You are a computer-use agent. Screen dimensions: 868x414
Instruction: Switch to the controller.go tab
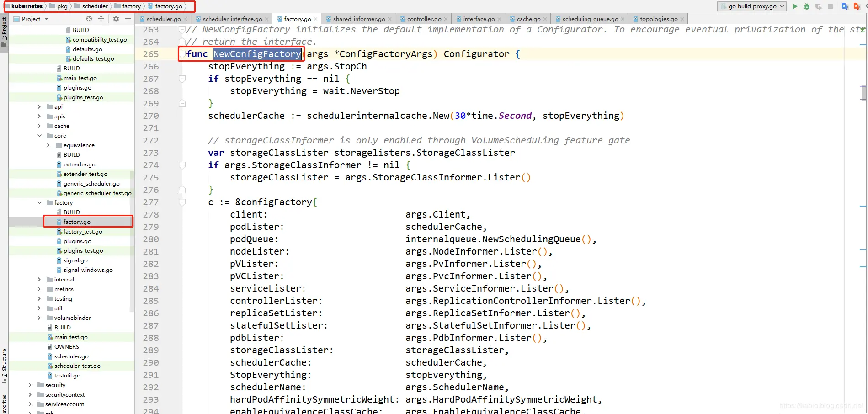click(424, 19)
